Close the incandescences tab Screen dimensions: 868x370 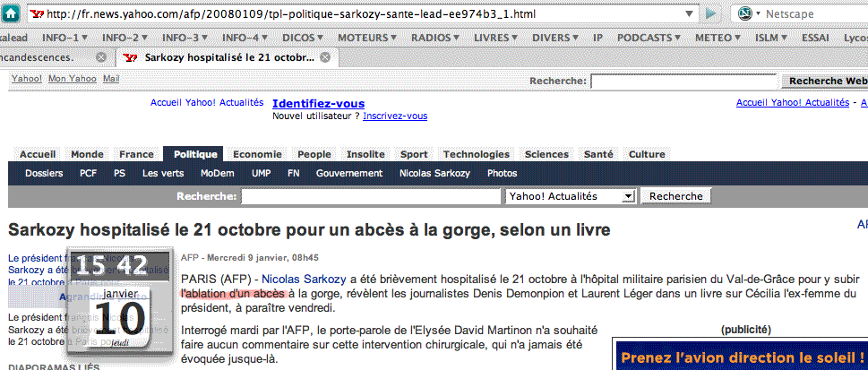[x=100, y=57]
